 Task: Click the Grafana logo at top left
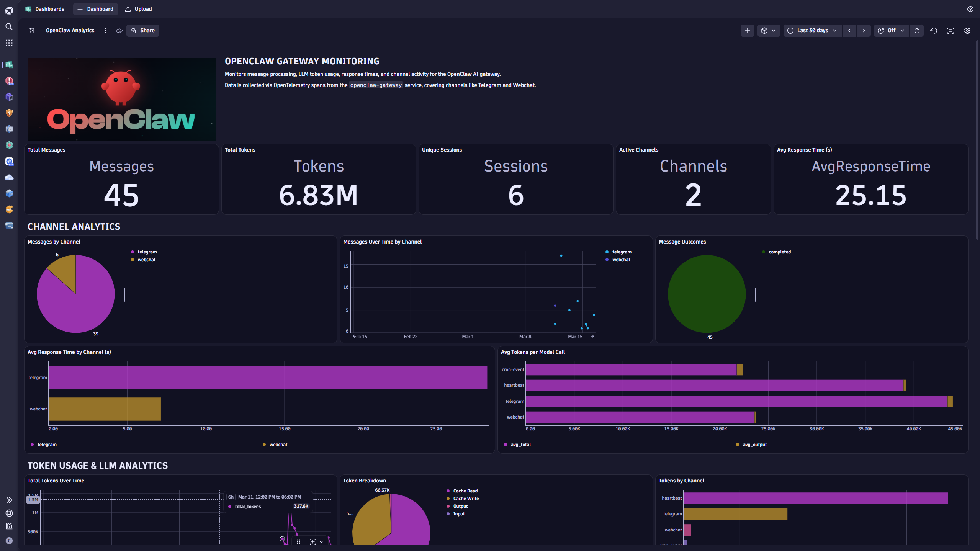click(x=9, y=10)
